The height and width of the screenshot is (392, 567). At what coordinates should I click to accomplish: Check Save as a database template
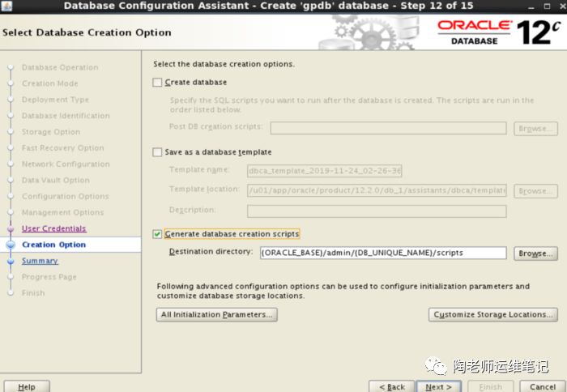158,152
